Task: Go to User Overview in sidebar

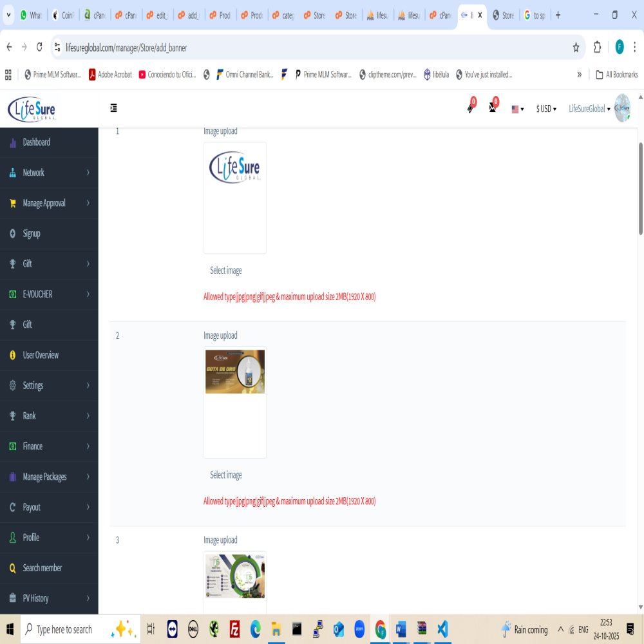Action: 41,355
